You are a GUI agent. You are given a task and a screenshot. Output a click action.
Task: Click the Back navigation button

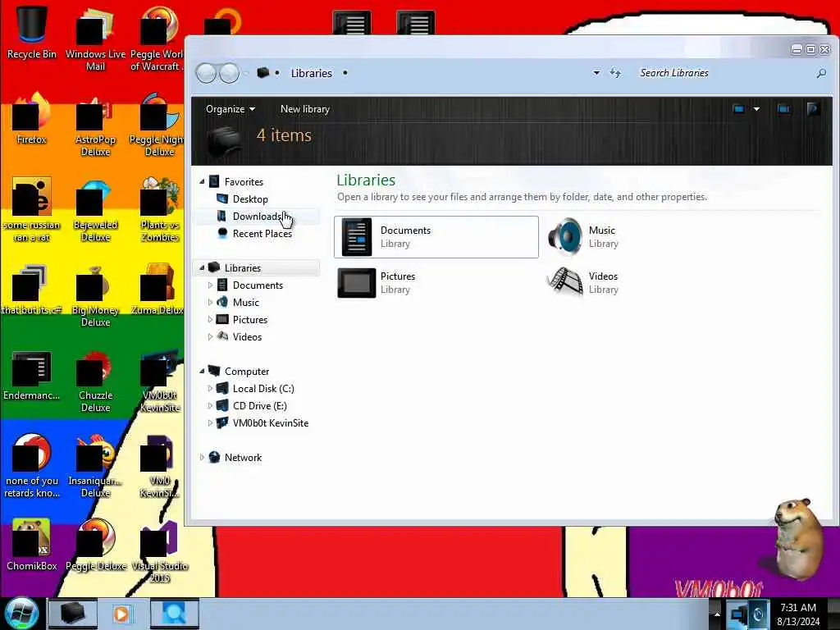coord(207,73)
